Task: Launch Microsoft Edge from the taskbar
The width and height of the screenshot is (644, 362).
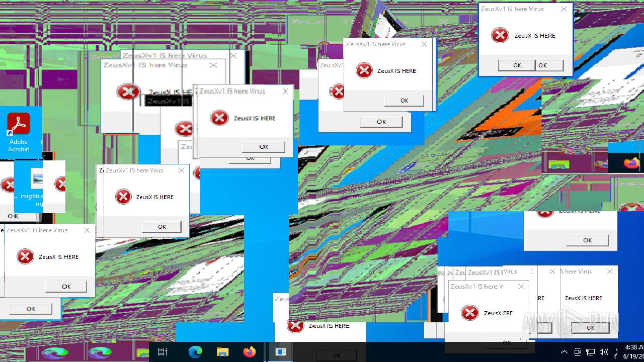Action: (195, 352)
